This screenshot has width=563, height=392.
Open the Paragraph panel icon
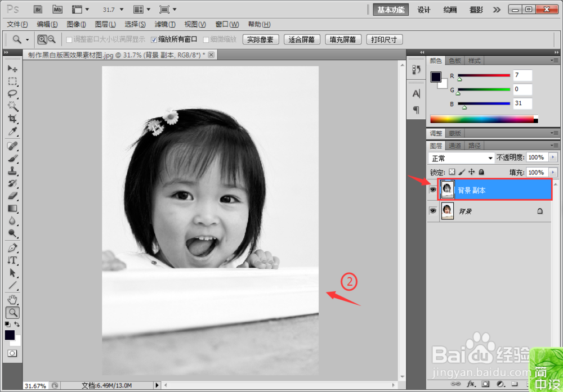416,110
